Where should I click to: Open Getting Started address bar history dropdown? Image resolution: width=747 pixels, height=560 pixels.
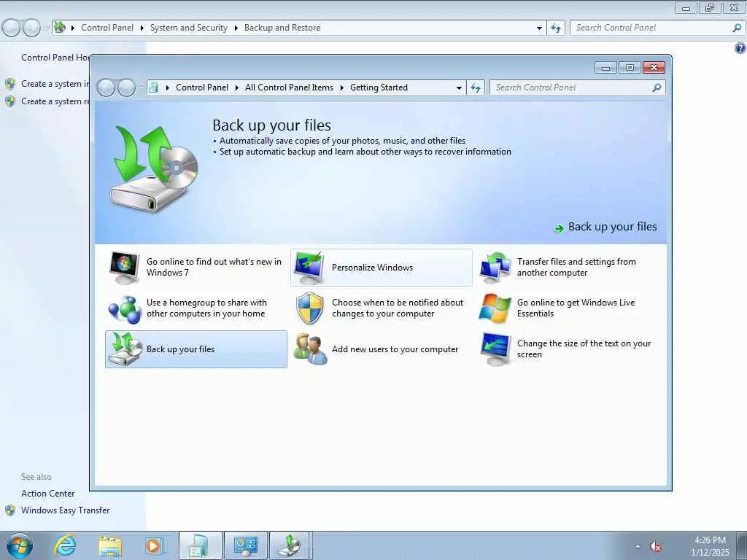click(459, 87)
